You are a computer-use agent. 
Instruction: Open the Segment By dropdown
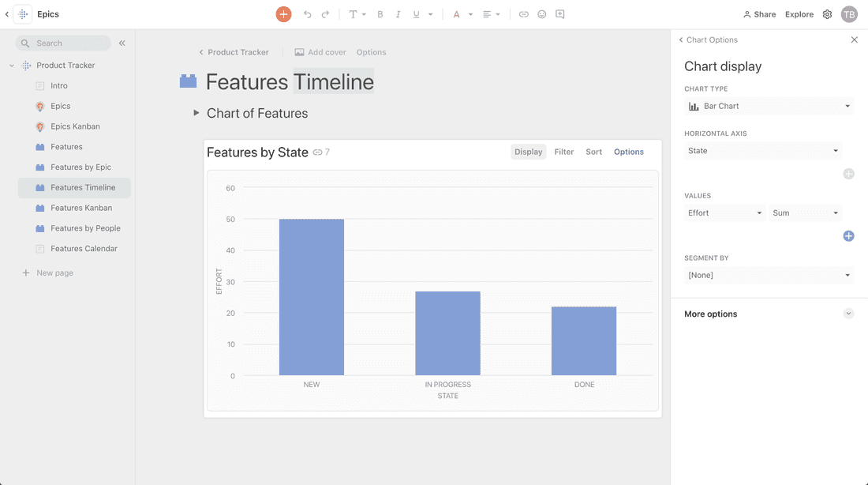(x=769, y=275)
